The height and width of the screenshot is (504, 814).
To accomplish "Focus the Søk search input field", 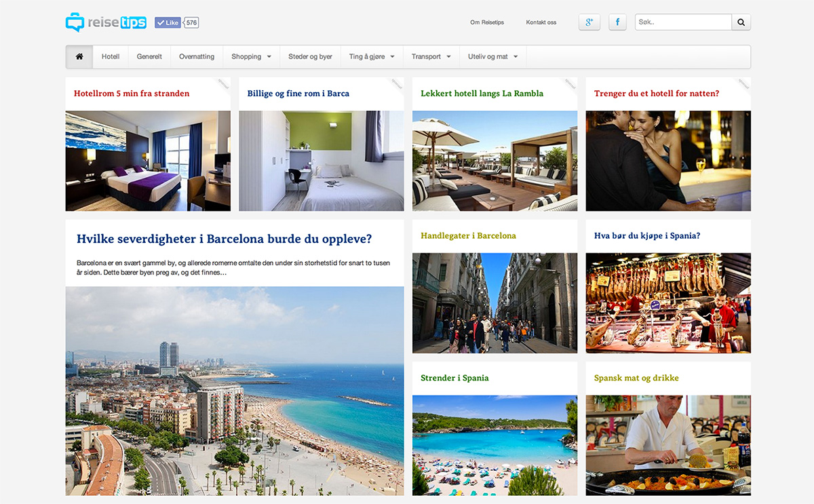I will point(682,22).
